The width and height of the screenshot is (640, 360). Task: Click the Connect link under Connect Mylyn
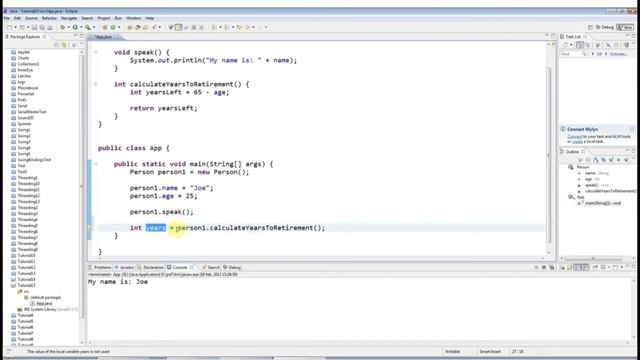(x=574, y=136)
